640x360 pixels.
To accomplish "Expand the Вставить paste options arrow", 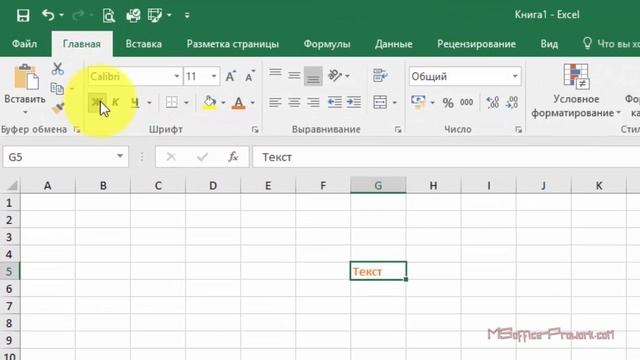I will pos(25,112).
